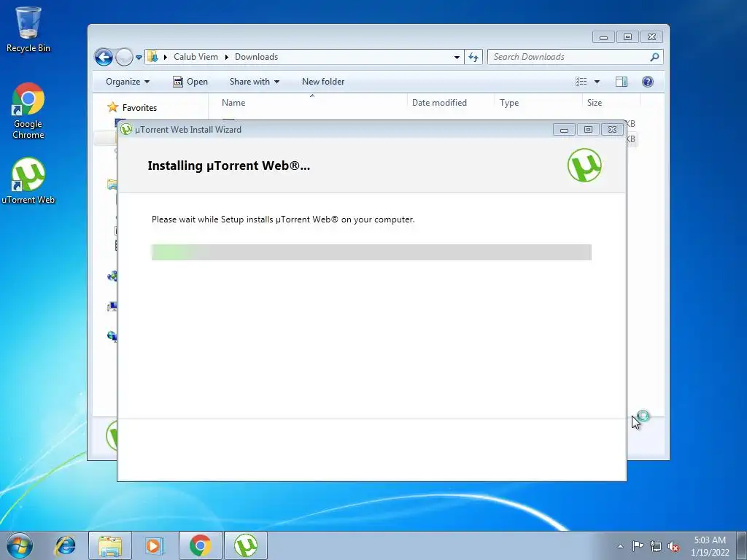The width and height of the screenshot is (747, 560).
Task: Toggle the preview pane icon
Action: pos(622,82)
